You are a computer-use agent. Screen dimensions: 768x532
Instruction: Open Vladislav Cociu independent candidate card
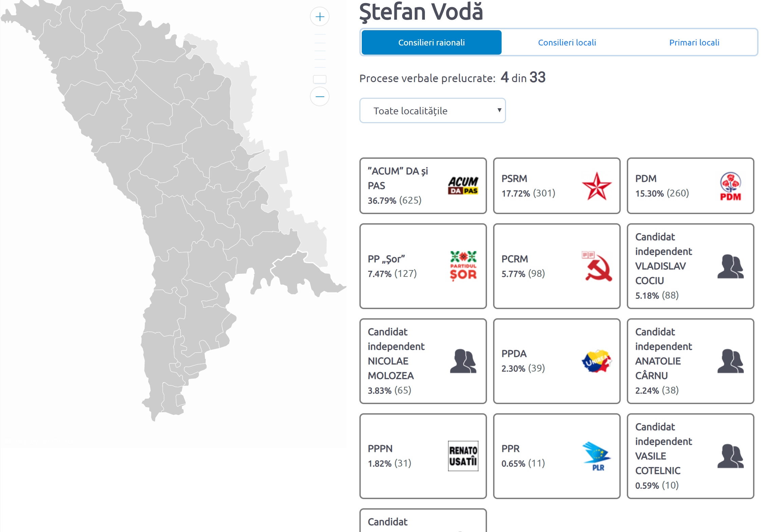coord(690,266)
